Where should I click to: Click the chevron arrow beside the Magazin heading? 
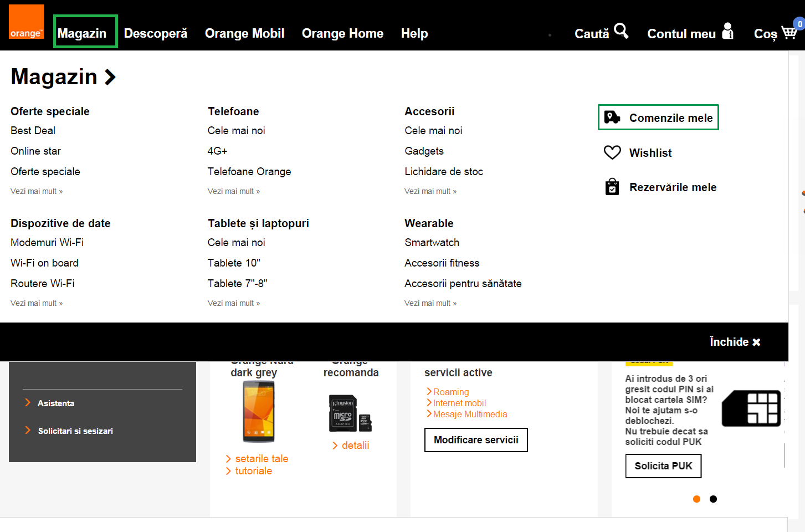pyautogui.click(x=110, y=77)
